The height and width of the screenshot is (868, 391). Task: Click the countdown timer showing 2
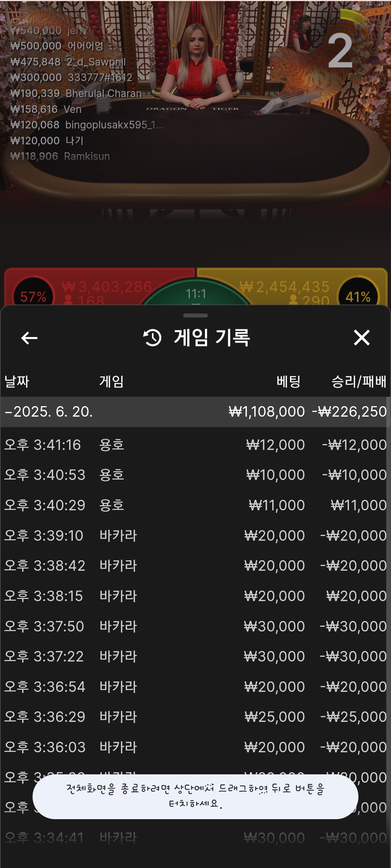[x=340, y=51]
